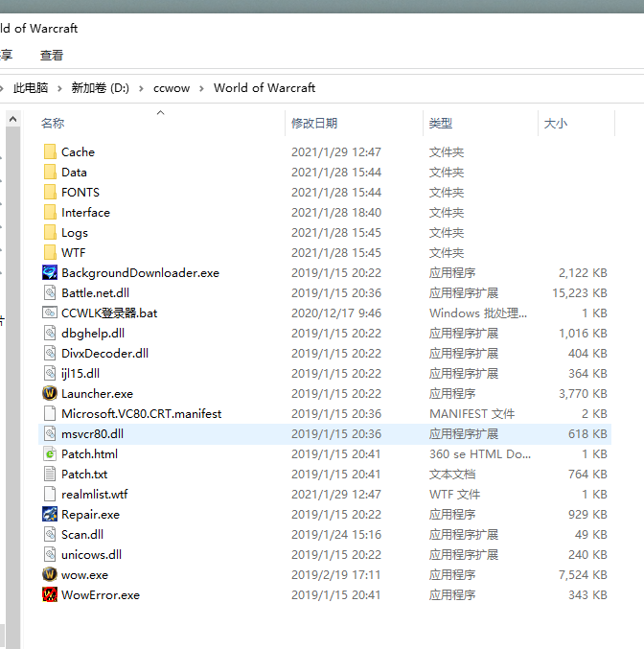
Task: Click the Scan.dll file icon
Action: coord(50,534)
